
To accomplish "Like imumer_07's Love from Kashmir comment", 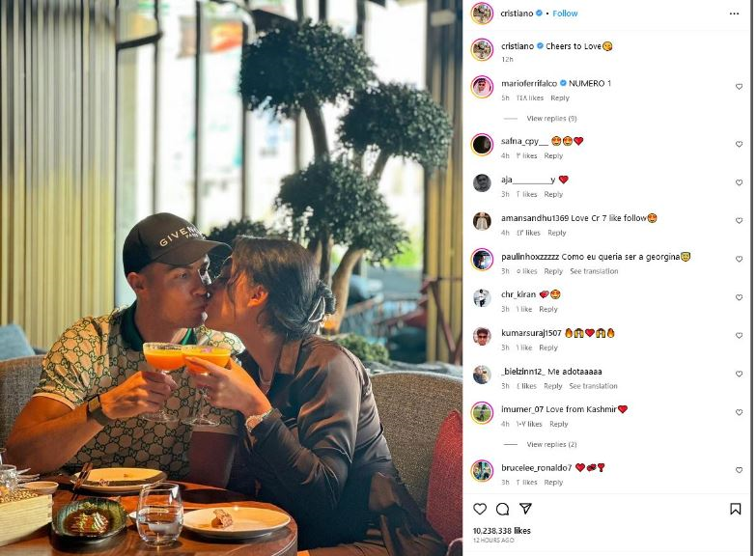I will (739, 412).
